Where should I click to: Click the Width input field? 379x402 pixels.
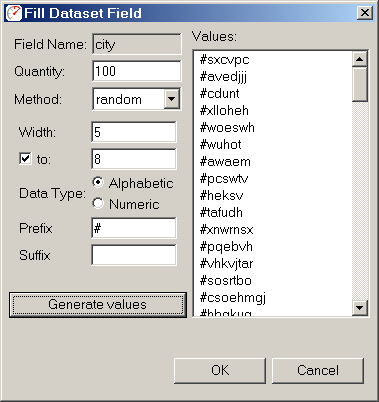coord(134,132)
